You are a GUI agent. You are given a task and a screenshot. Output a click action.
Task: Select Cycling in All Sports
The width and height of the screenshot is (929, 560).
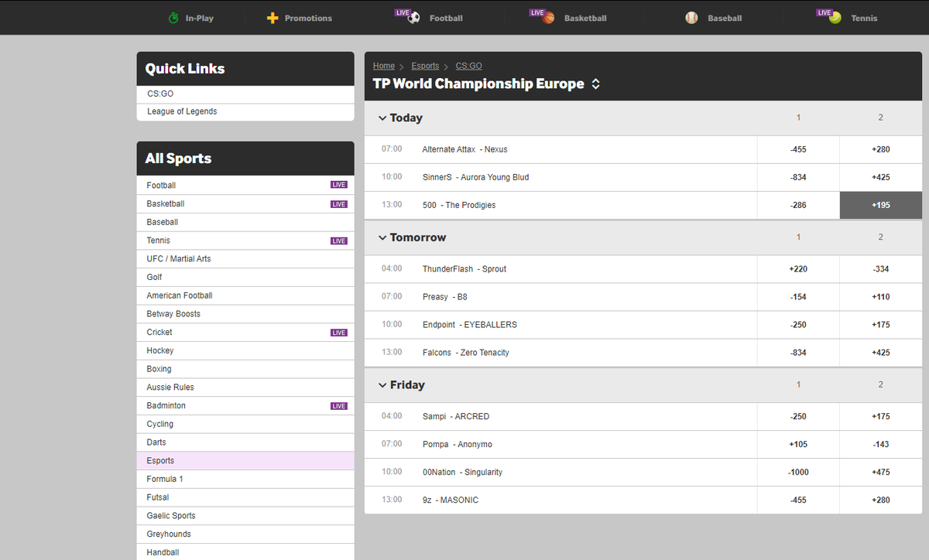245,424
